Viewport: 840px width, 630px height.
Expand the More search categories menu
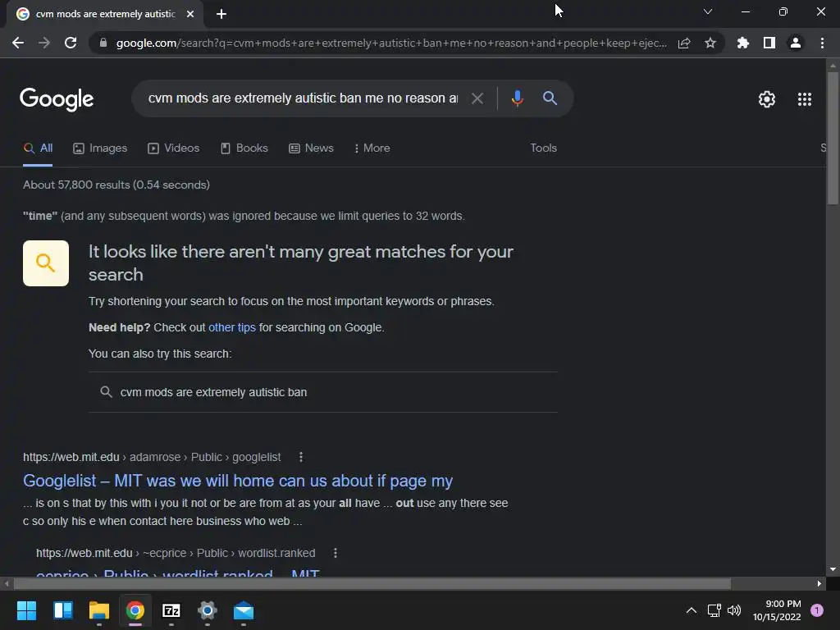tap(372, 148)
